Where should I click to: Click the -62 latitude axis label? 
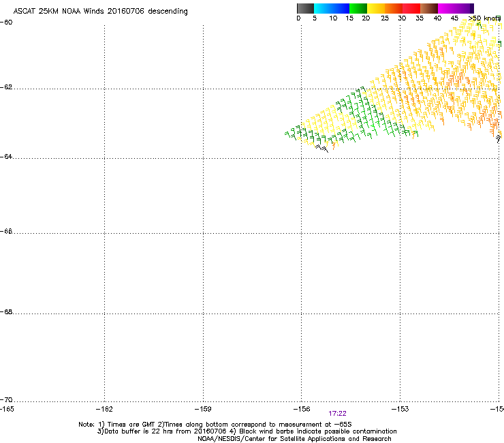click(x=6, y=87)
